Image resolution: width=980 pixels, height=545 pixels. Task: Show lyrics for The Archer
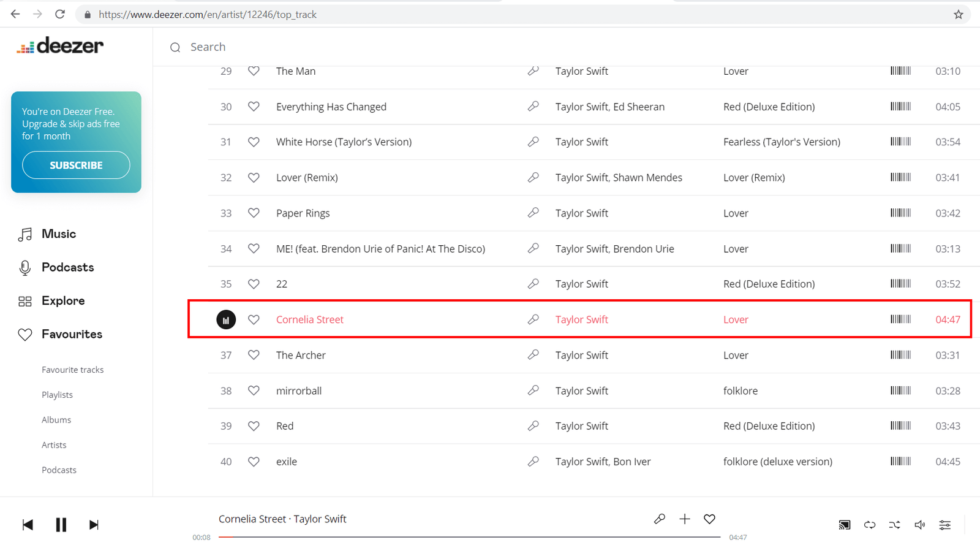533,355
